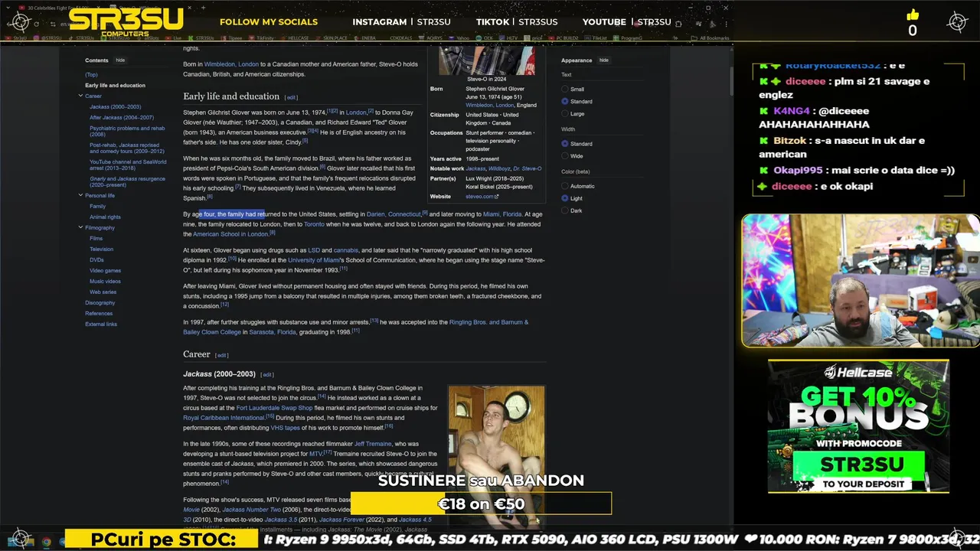The width and height of the screenshot is (980, 551).
Task: Go to External links in Contents
Action: pos(101,324)
